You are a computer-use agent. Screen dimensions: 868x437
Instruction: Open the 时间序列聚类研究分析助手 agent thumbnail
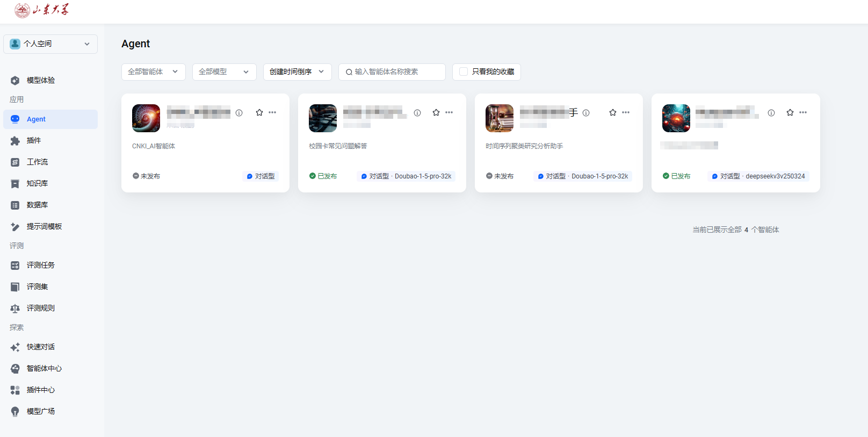[499, 118]
